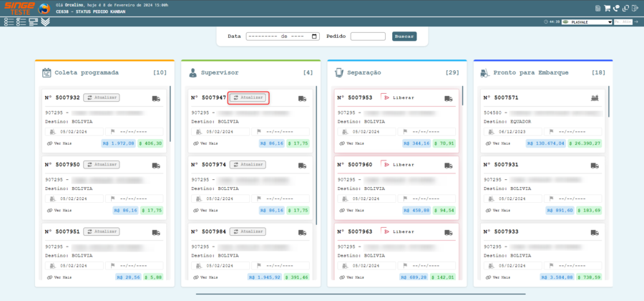Click the truck icon on order 5007953
644x301 pixels.
click(448, 98)
